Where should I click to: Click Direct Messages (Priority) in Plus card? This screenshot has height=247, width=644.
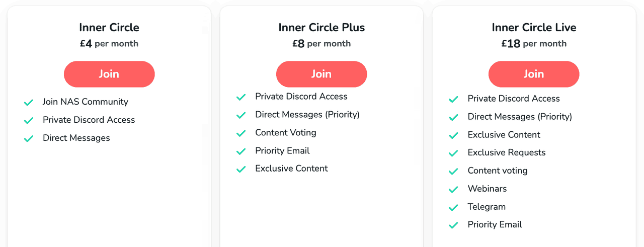tap(307, 115)
